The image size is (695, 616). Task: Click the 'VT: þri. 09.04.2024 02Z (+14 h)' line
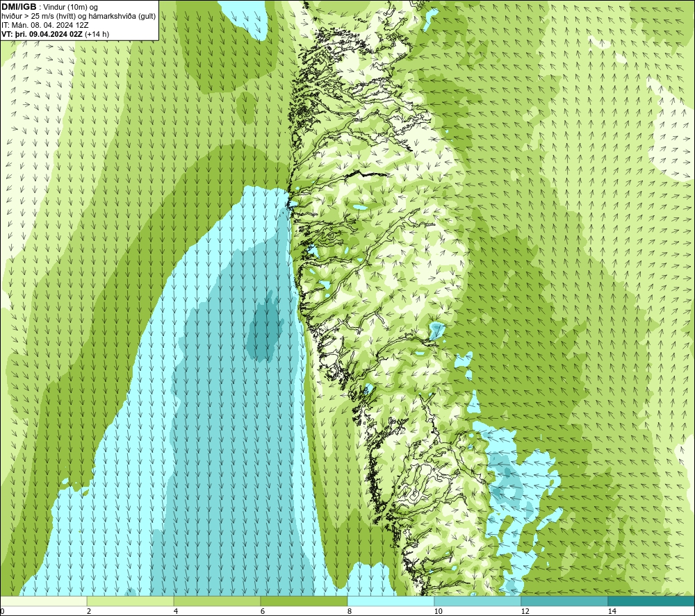click(56, 33)
